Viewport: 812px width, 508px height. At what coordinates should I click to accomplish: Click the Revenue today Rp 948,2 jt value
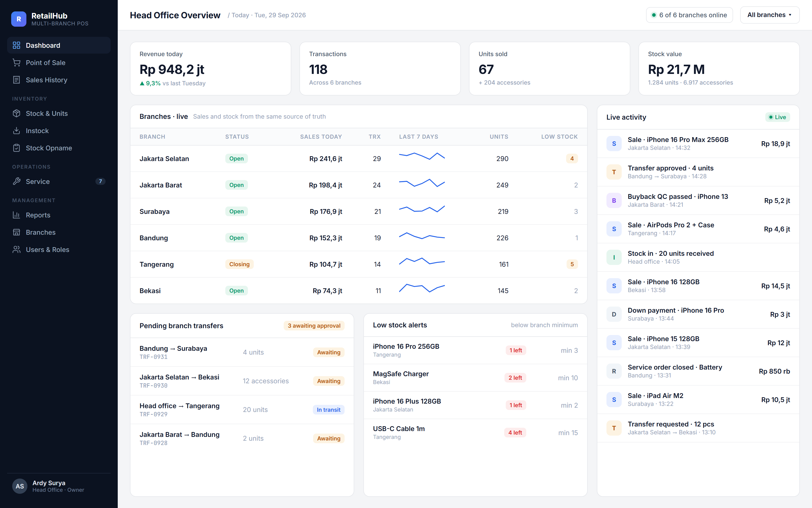pos(172,70)
